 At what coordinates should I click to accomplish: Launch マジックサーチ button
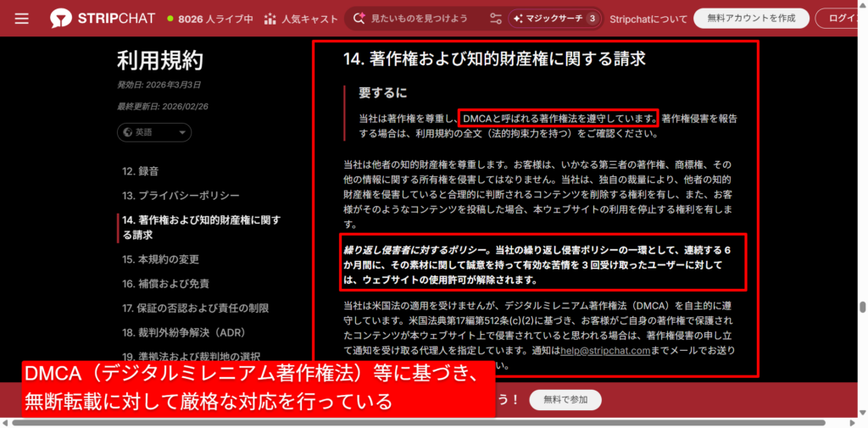pyautogui.click(x=554, y=19)
